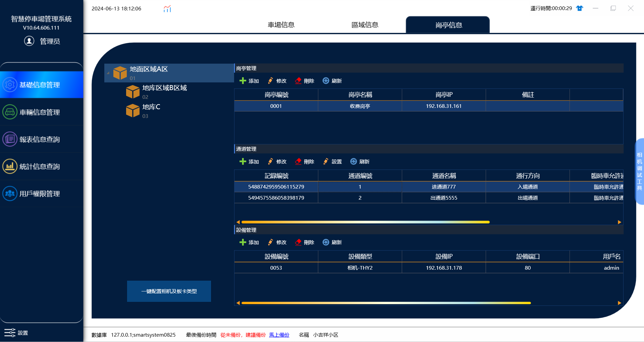This screenshot has width=644, height=342.
Task: Click 刷新 in the 設備管理 toolbar
Action: [x=332, y=242]
